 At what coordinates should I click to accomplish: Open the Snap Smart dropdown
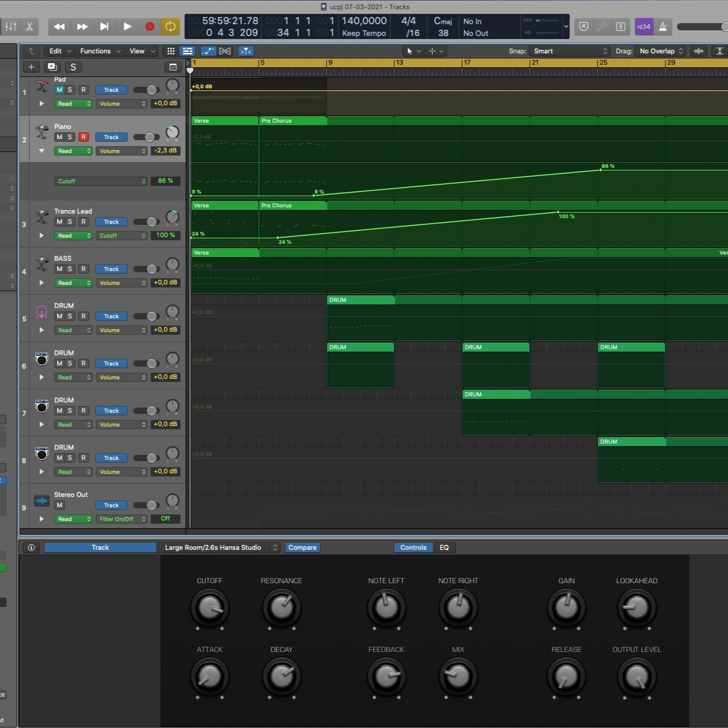click(x=569, y=51)
